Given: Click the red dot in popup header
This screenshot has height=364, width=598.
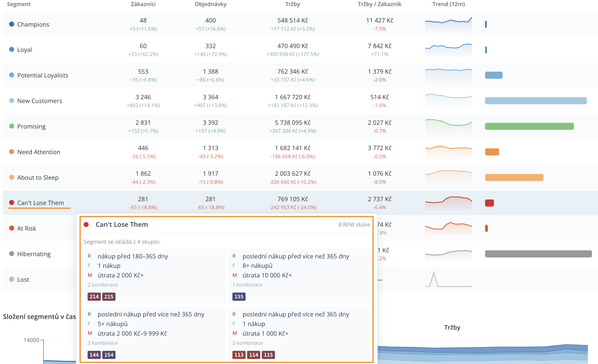Looking at the screenshot, I should [86, 225].
